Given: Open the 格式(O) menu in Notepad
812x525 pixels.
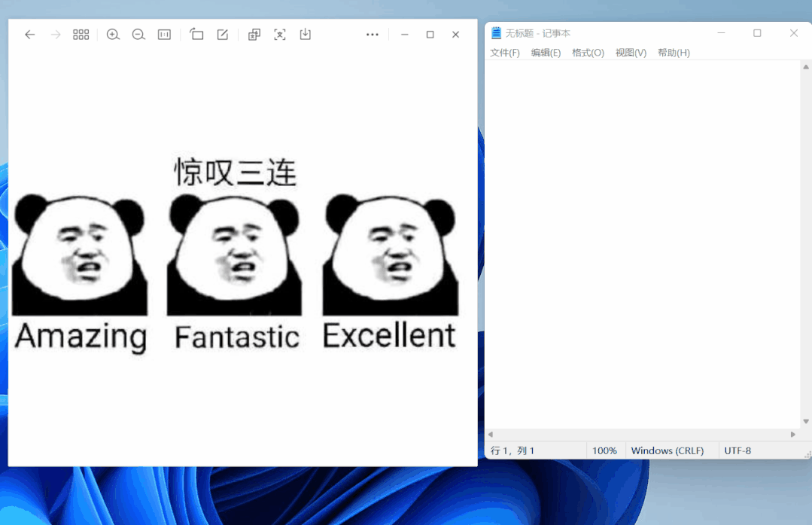Looking at the screenshot, I should point(588,53).
